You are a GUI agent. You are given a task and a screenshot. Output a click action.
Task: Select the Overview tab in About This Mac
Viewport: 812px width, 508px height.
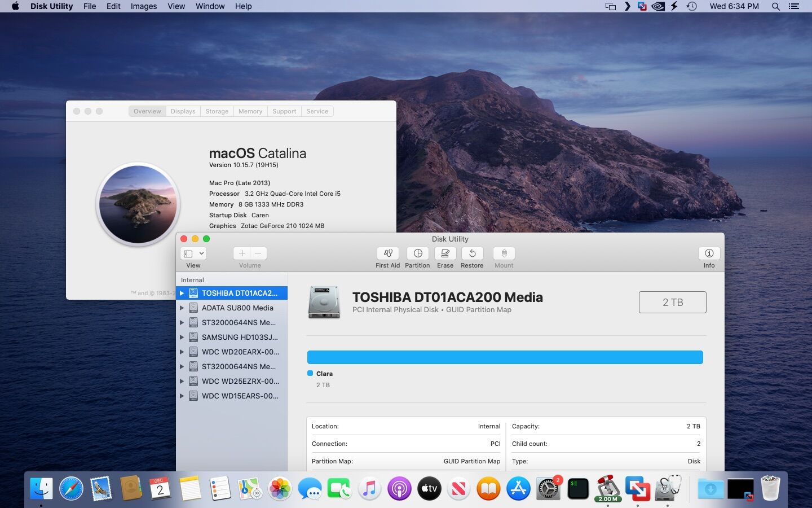pos(147,111)
